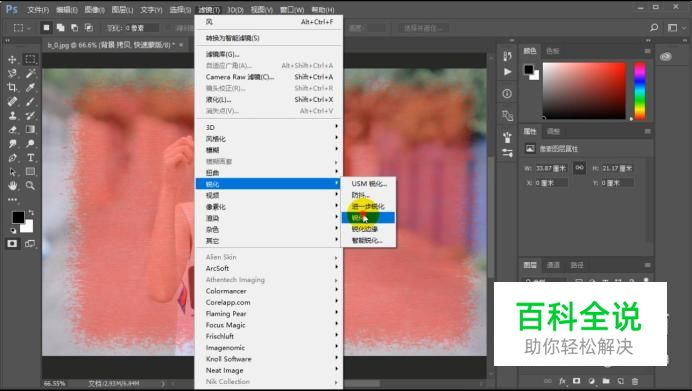Open the 图像(I) menu
The width and height of the screenshot is (692, 391).
pyautogui.click(x=94, y=9)
